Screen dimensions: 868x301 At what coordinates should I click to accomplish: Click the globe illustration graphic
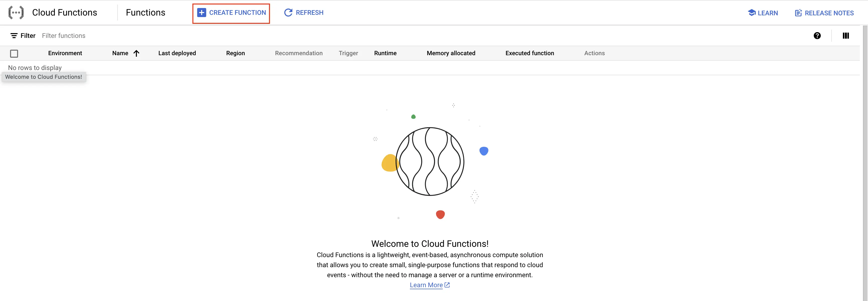click(430, 162)
